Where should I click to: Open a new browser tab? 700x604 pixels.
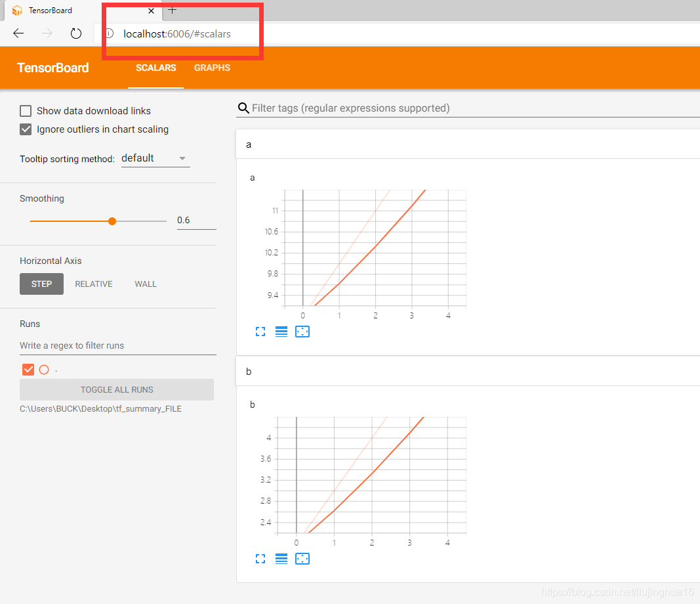(x=173, y=11)
